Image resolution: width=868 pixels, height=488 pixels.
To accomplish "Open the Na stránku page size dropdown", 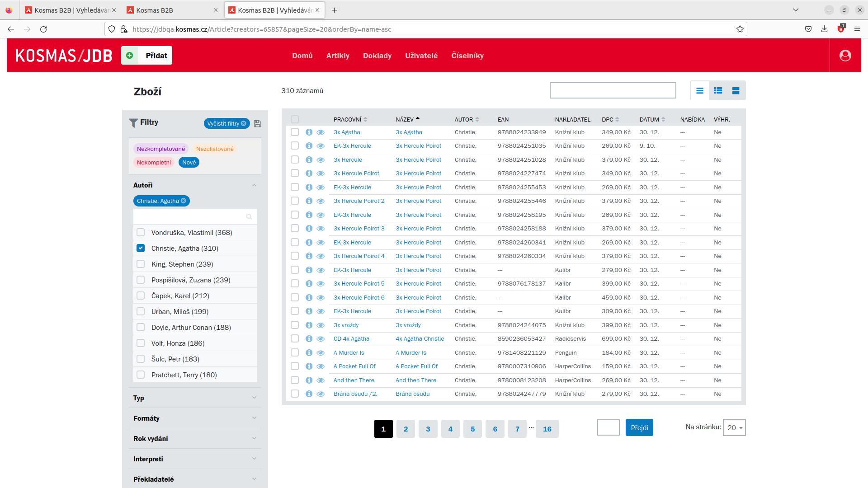I will [x=734, y=427].
